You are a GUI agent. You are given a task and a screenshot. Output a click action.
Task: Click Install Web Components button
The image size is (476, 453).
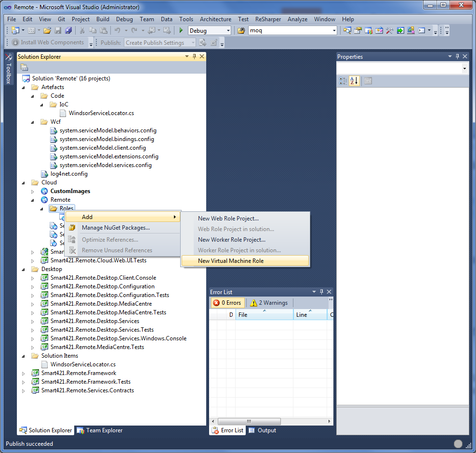(x=48, y=42)
